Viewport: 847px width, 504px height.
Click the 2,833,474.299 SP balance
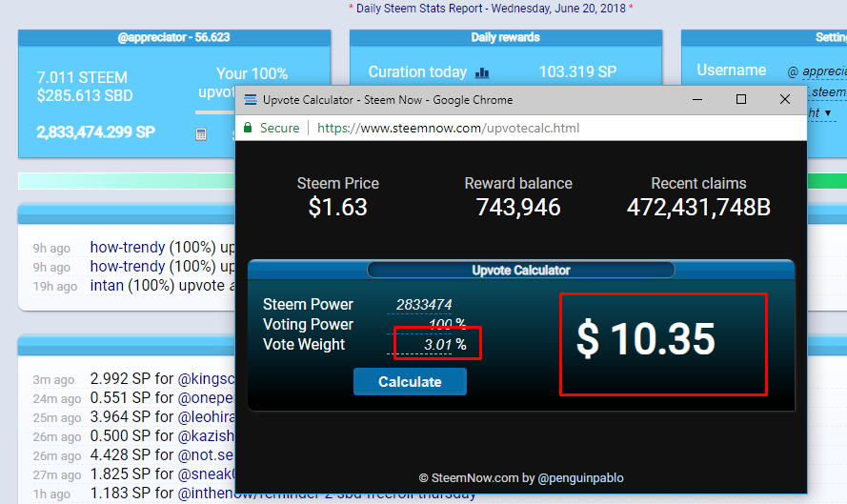[x=95, y=132]
